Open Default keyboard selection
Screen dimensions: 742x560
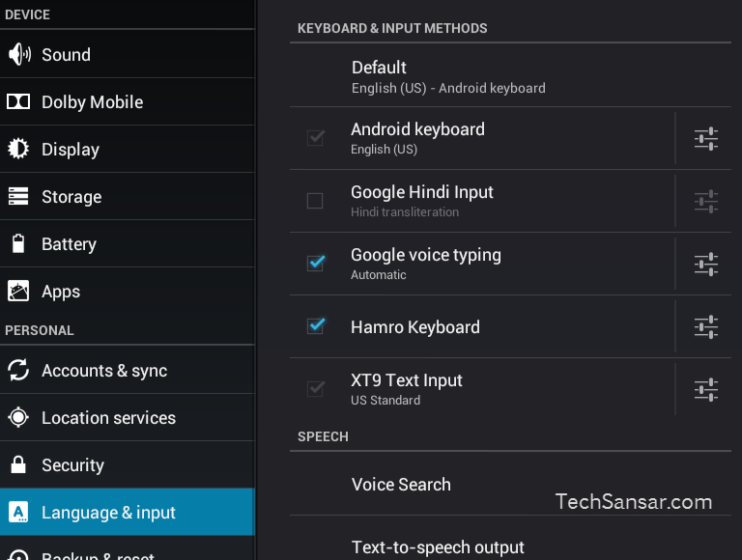(510, 75)
